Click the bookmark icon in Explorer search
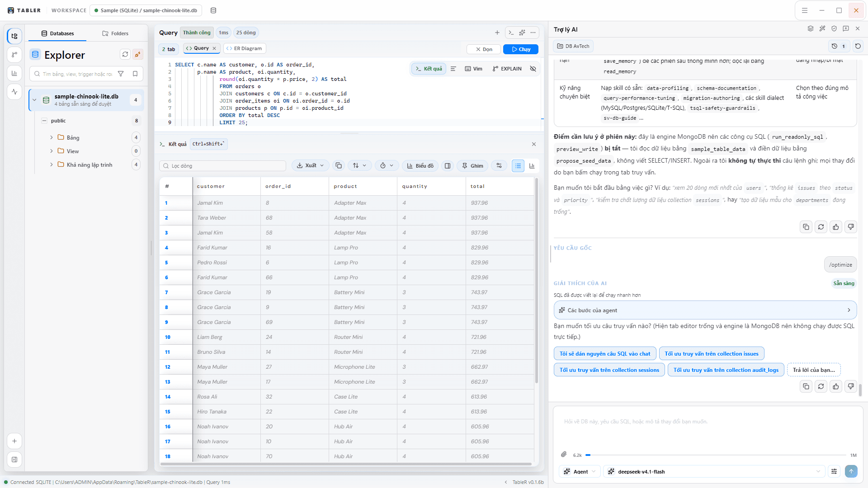Screen dimensions: 868x488 point(135,74)
